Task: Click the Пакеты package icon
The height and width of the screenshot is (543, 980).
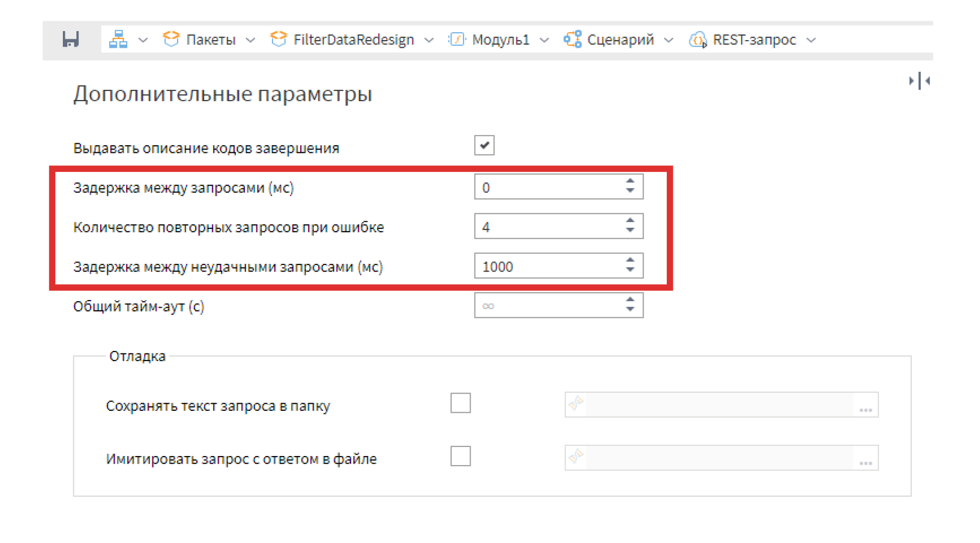Action: click(x=171, y=39)
